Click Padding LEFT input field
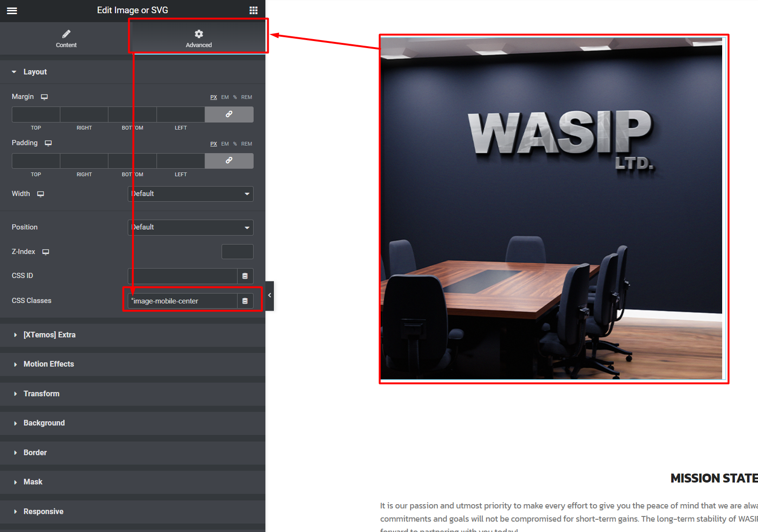 point(181,161)
